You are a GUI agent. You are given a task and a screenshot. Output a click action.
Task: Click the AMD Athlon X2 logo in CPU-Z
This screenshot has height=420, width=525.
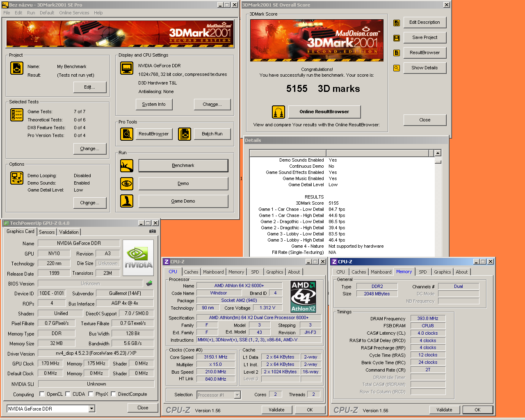pyautogui.click(x=303, y=297)
